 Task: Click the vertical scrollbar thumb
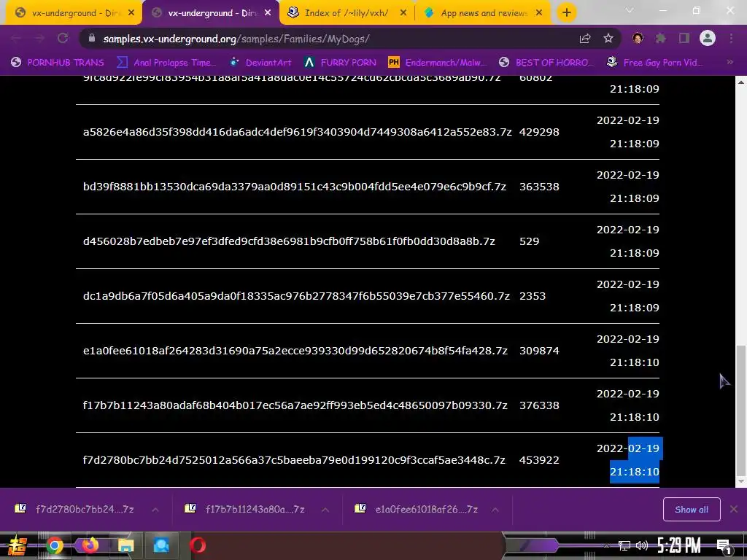[x=741, y=411]
